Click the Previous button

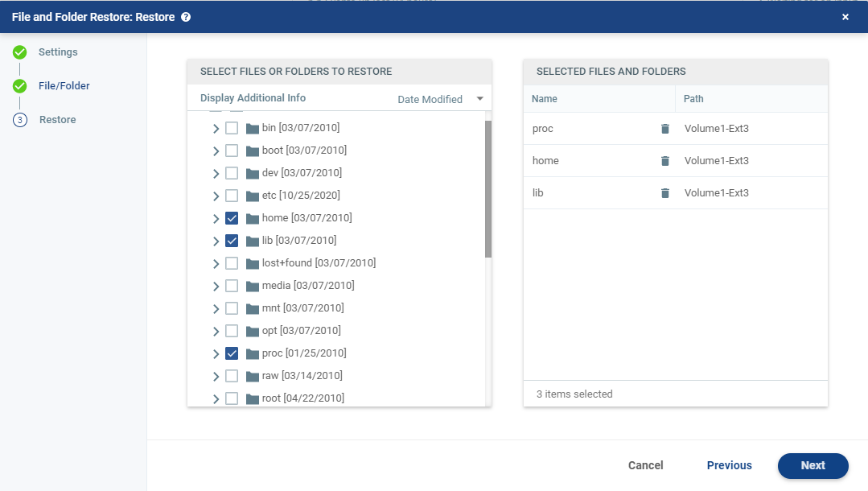tap(729, 465)
